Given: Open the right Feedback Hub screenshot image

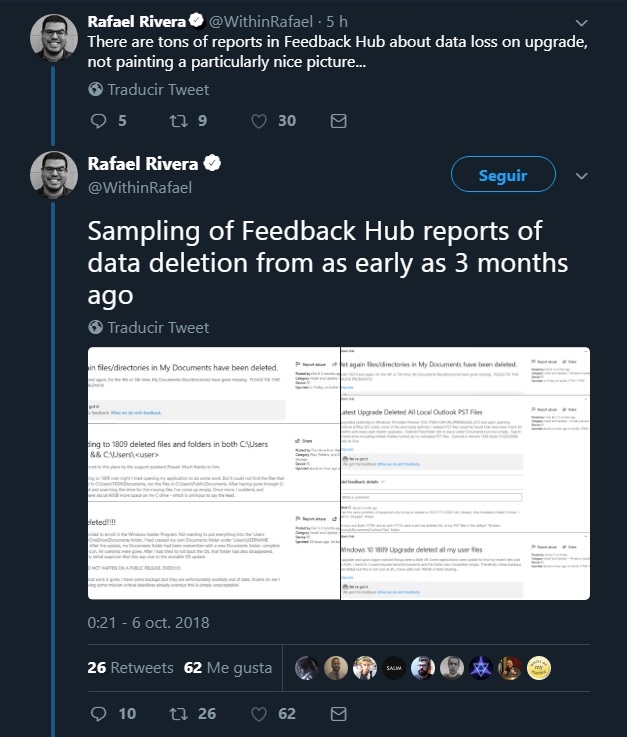Looking at the screenshot, I should 465,473.
